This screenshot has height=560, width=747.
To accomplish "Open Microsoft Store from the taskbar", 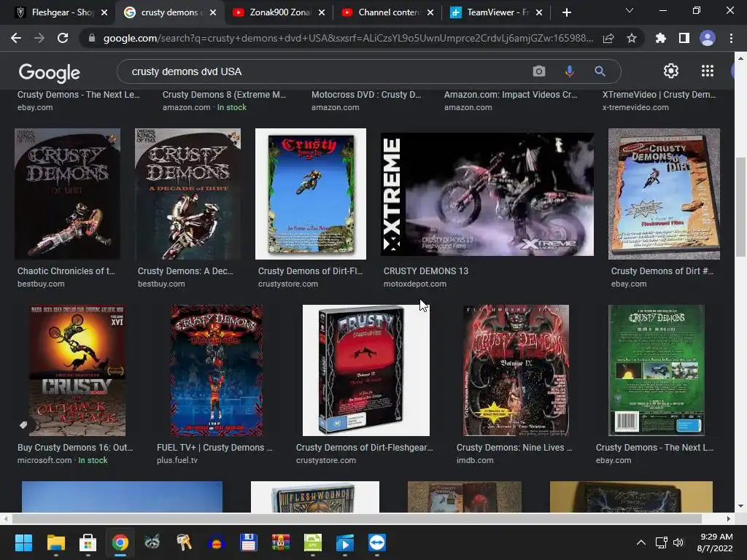I will pyautogui.click(x=88, y=542).
